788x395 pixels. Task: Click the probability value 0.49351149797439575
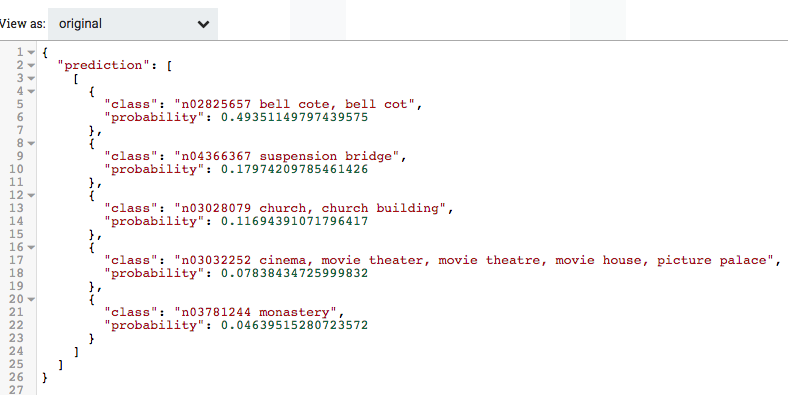coord(294,117)
